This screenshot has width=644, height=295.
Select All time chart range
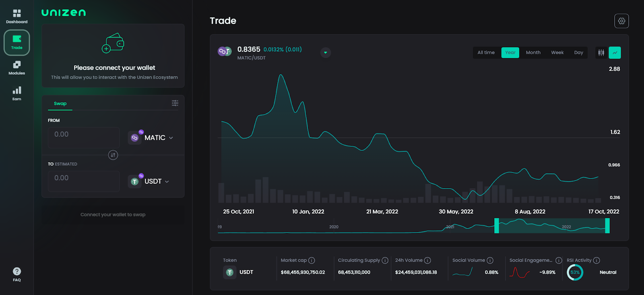point(486,52)
